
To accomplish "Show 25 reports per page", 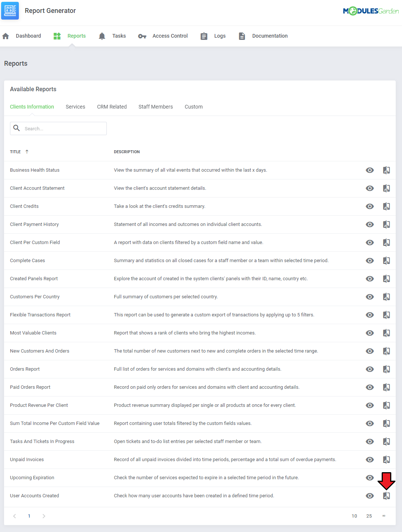I will click(x=369, y=516).
